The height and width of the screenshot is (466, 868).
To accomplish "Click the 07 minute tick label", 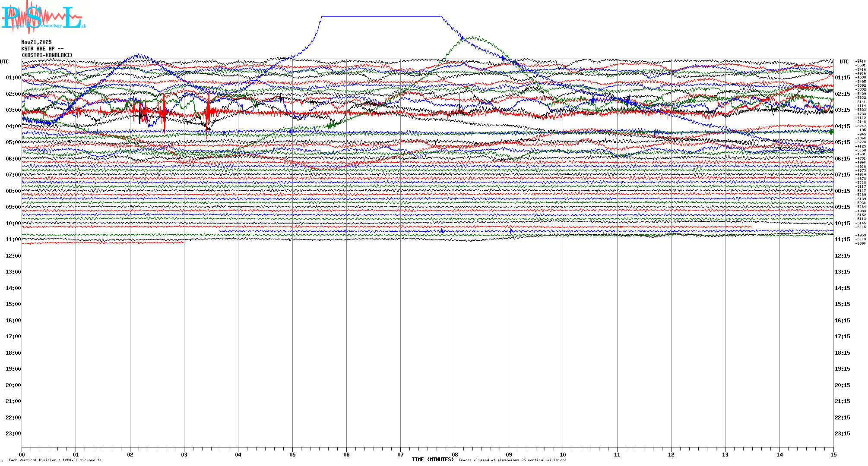I will tap(401, 454).
